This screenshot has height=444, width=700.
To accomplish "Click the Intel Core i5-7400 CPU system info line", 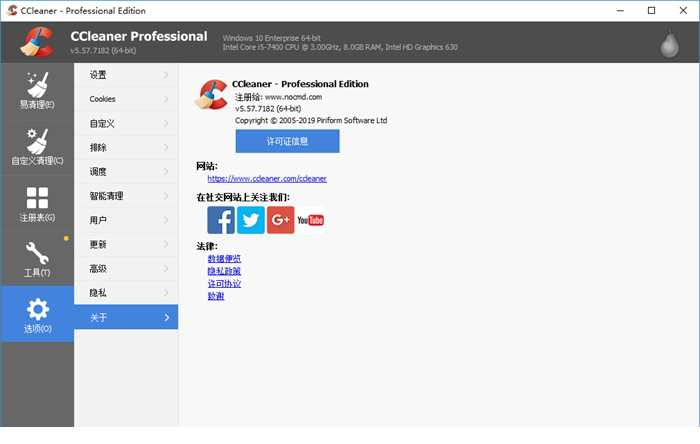I will (340, 47).
